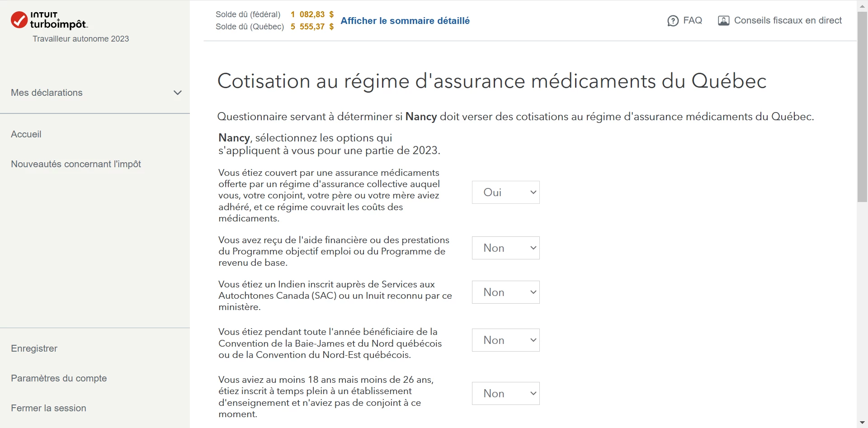Screen dimensions: 868x428
Task: Expand Mes déclarations chevron
Action: coord(178,93)
